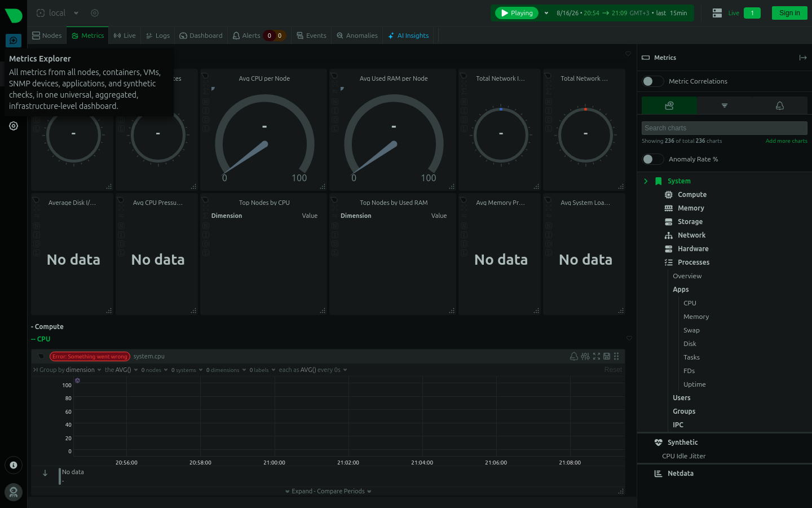Image resolution: width=812 pixels, height=508 pixels.
Task: Select the chart view icon tab in sidebar
Action: (669, 106)
